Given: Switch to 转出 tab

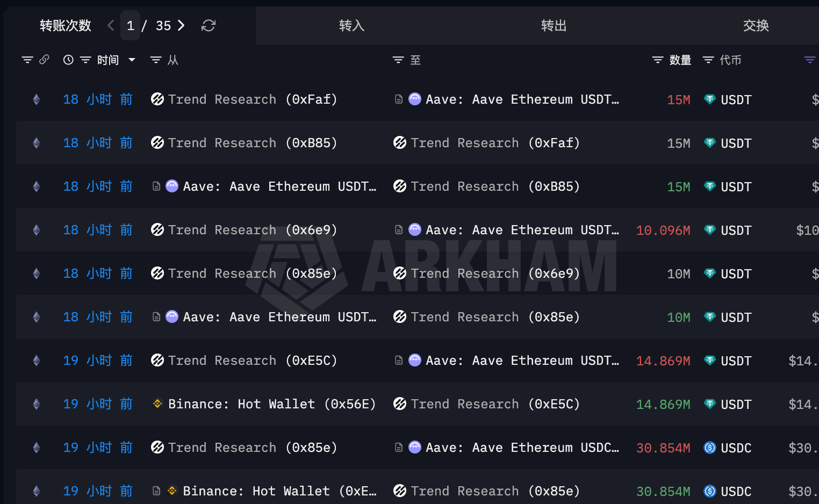Looking at the screenshot, I should (554, 25).
